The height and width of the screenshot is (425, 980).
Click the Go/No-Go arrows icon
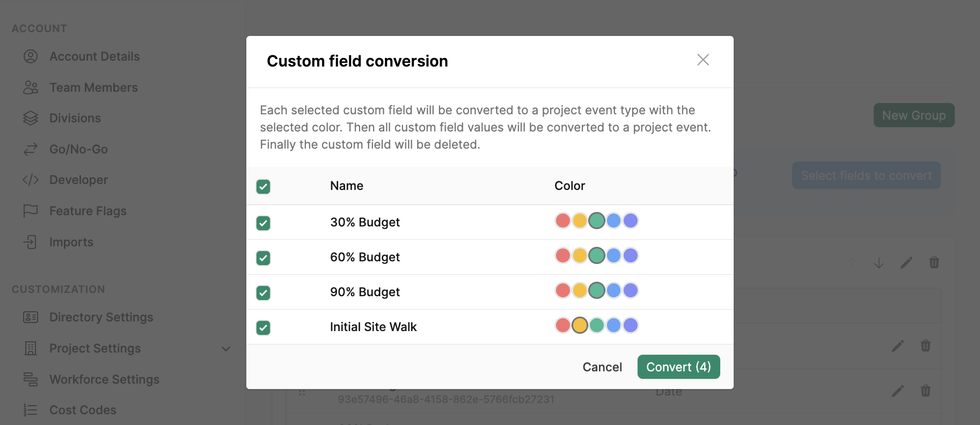[x=31, y=149]
